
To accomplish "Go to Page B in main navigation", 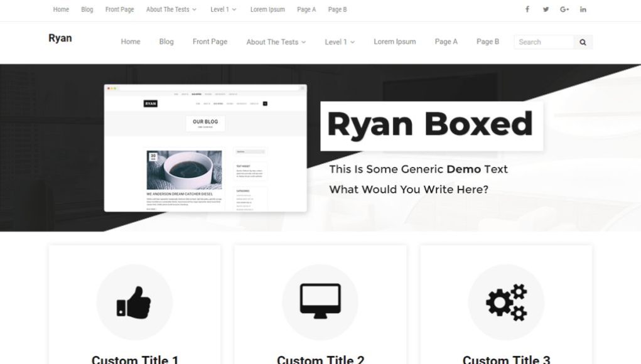I will point(488,41).
